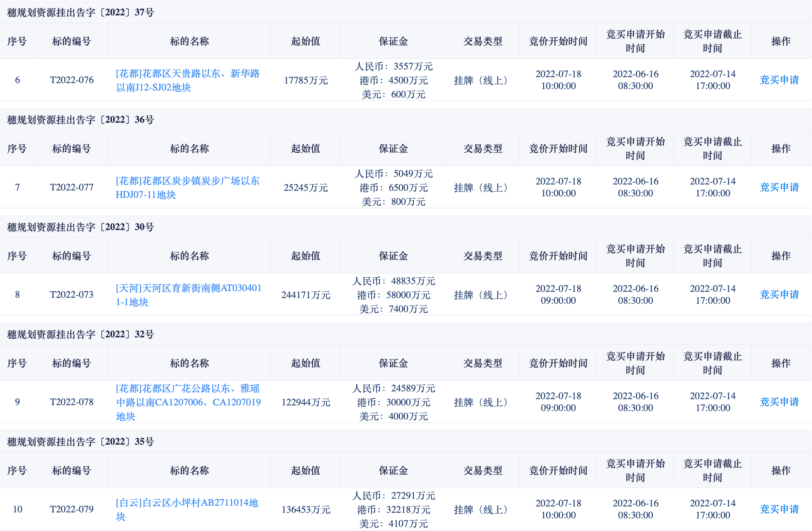812x531 pixels.
Task: Click the 保证金 header in the last table
Action: [x=393, y=471]
